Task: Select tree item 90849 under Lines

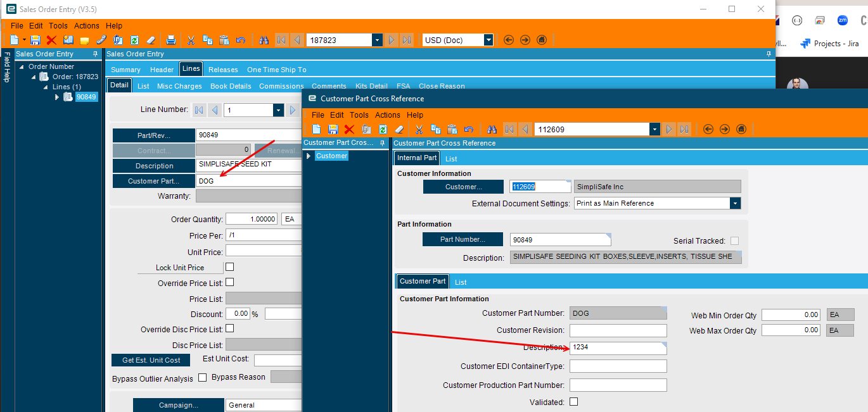Action: [86, 97]
